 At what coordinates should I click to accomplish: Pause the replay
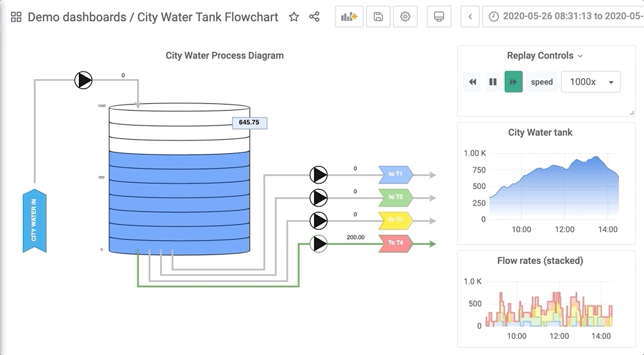(x=493, y=82)
